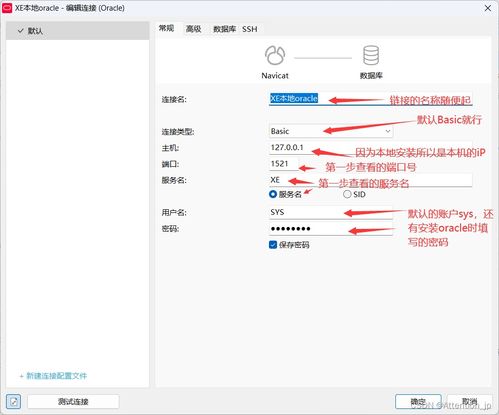Cancel with the 取消 button
This screenshot has width=499, height=415.
[x=469, y=401]
